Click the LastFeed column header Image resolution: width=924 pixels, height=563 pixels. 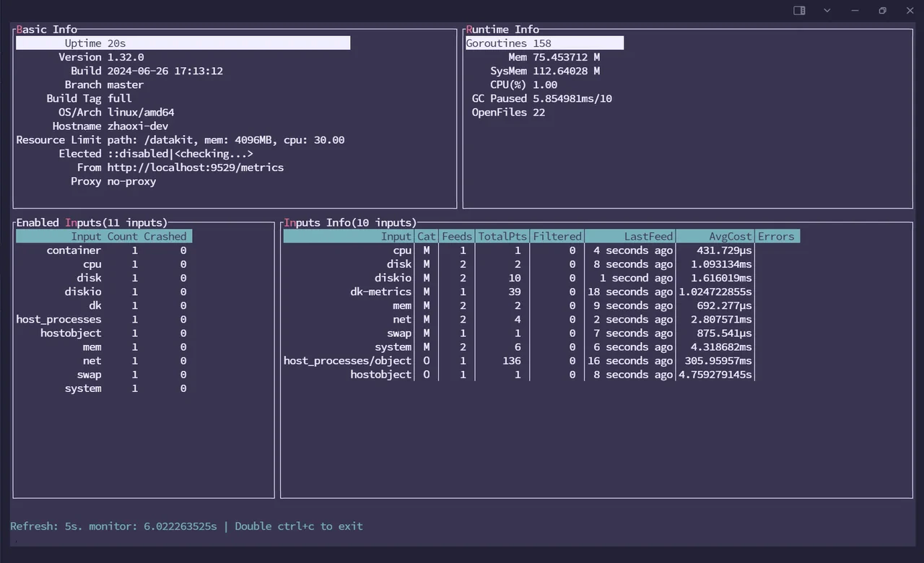coord(648,236)
